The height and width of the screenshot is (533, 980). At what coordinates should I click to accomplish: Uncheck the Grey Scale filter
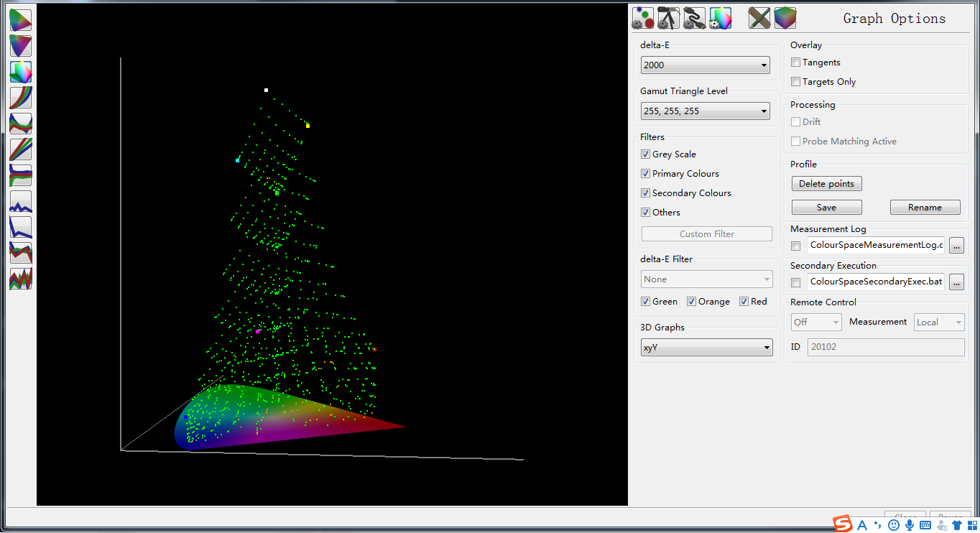pyautogui.click(x=645, y=154)
